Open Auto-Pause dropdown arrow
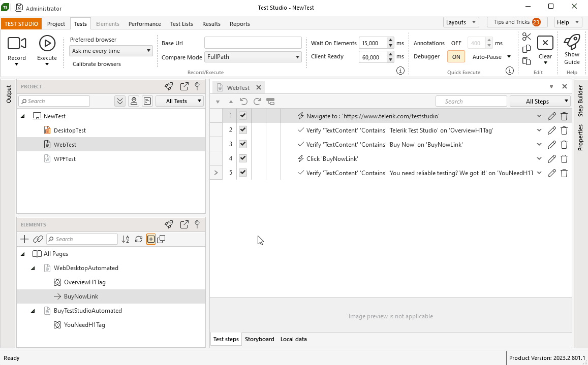This screenshot has height=365, width=588. coord(509,57)
